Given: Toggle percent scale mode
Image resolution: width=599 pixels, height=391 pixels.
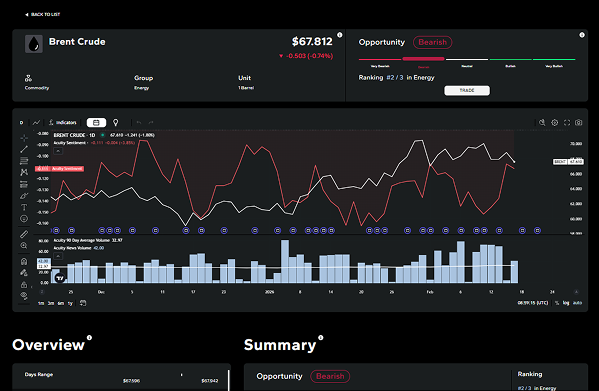Looking at the screenshot, I should pos(557,303).
